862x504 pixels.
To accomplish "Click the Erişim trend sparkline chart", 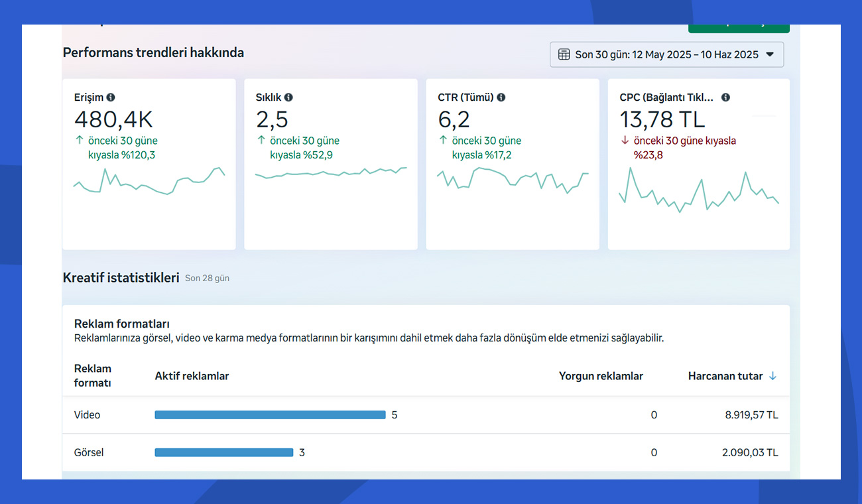I will (149, 182).
